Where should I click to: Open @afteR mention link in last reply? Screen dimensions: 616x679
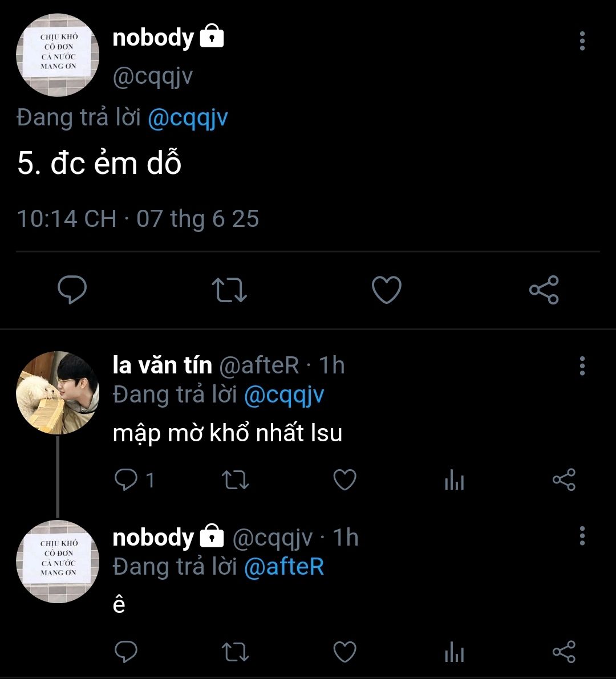pos(284,567)
